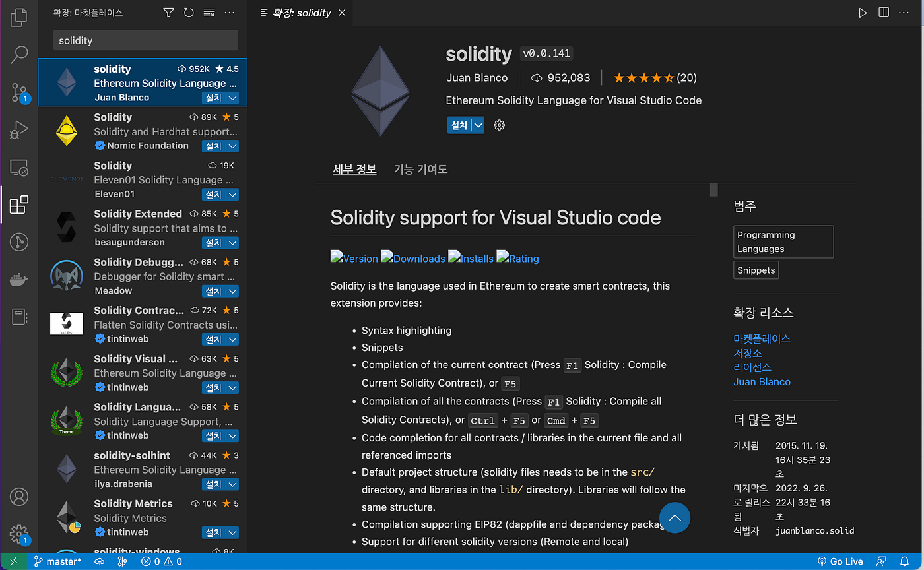Screen dimensions: 924x570
Task: Select the Solidity Metrics extension item
Action: coord(143,518)
